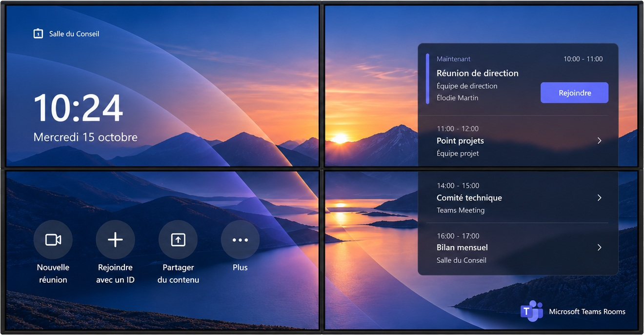This screenshot has width=644, height=335.
Task: Click the 10:00 - 11:00 time range
Action: 583,59
